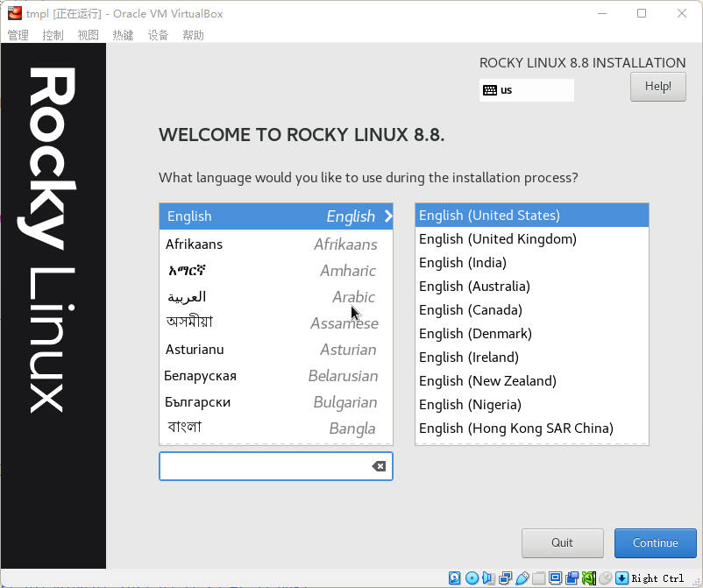Click the optical disc status icon
The height and width of the screenshot is (588, 703).
[x=472, y=578]
